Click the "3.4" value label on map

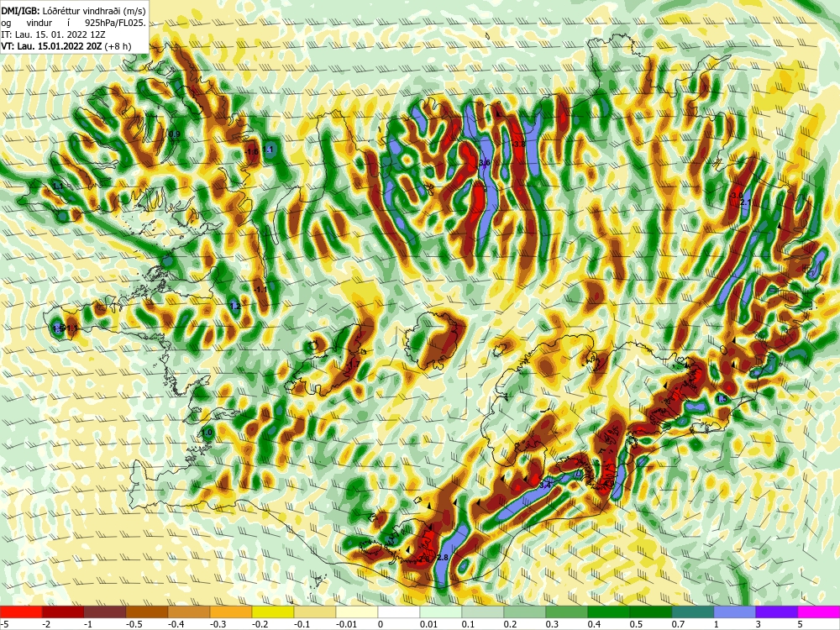point(545,485)
